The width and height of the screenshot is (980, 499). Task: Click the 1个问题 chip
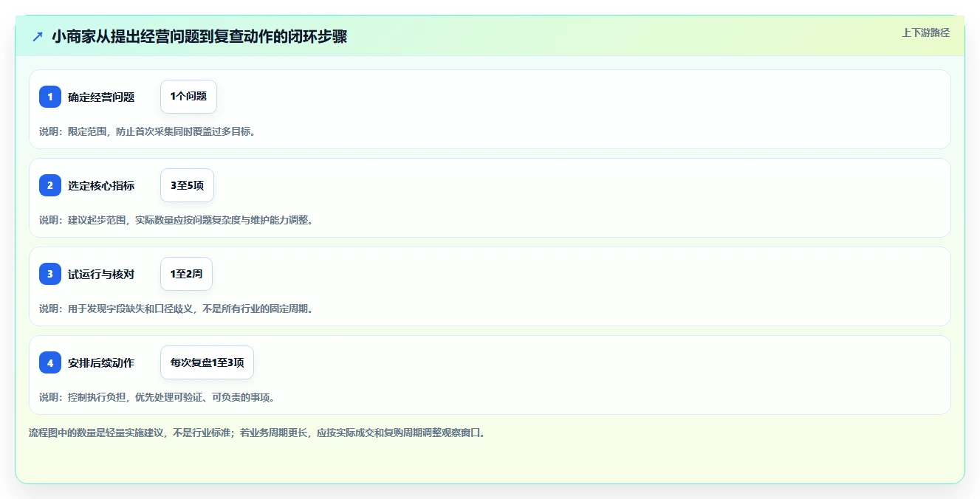tap(188, 97)
